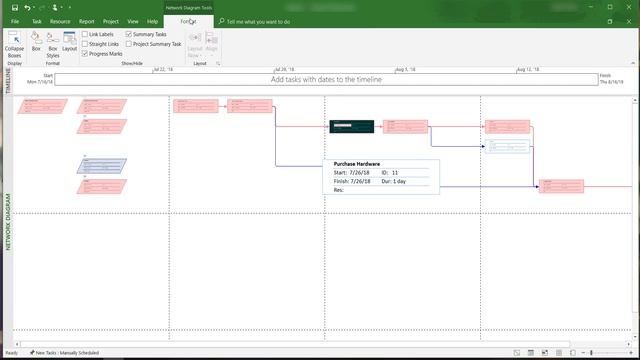Screen dimensions: 640x360
Task: Click the horizontal scroll right arrow
Action: tap(629, 344)
